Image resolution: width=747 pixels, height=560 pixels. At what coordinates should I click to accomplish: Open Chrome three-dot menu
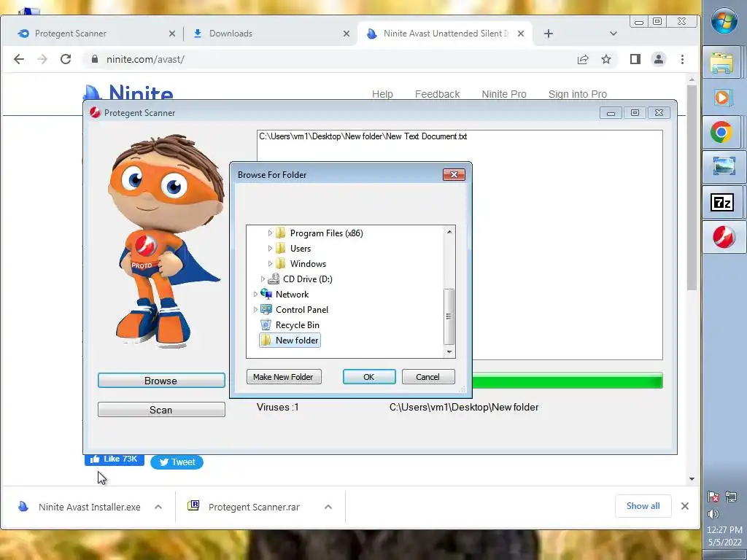[x=682, y=59]
